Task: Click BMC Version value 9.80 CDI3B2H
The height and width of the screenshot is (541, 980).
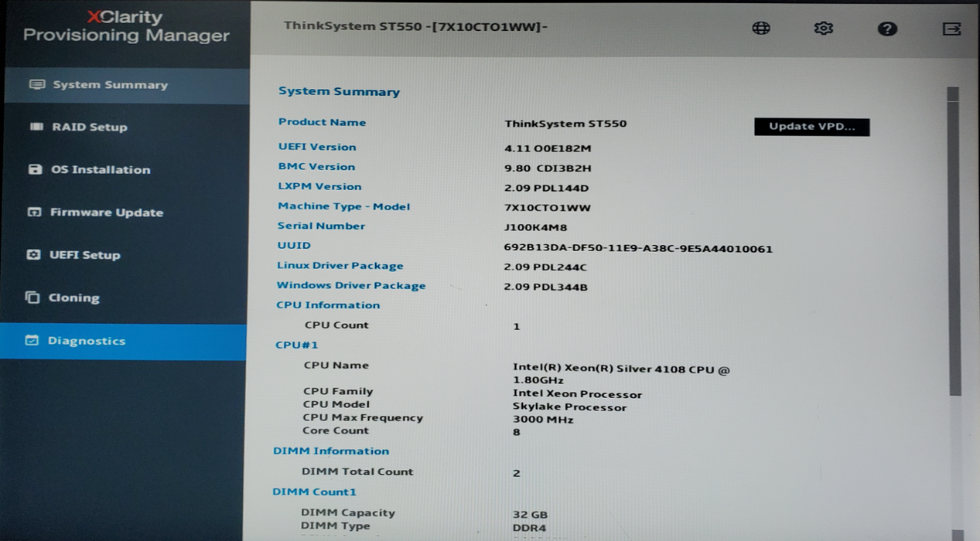Action: [x=548, y=168]
